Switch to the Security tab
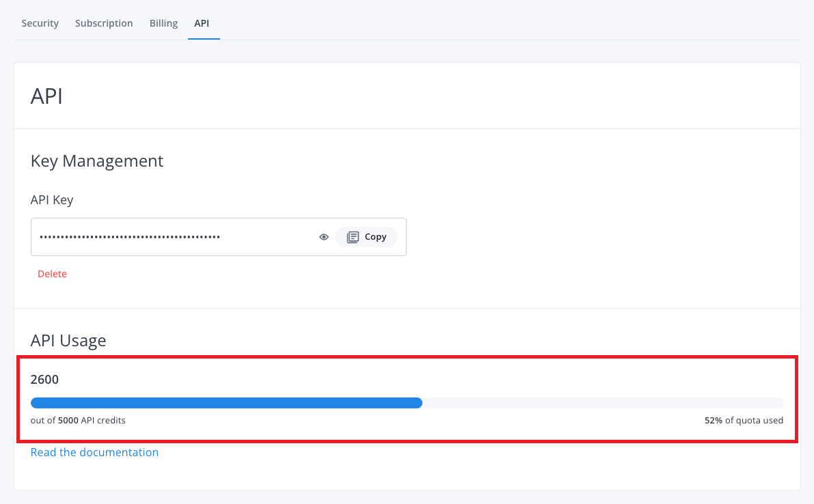 [x=40, y=23]
